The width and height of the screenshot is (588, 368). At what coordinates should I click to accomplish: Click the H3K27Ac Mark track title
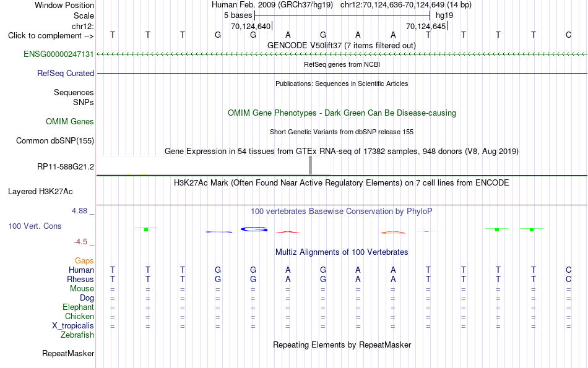[x=342, y=182]
